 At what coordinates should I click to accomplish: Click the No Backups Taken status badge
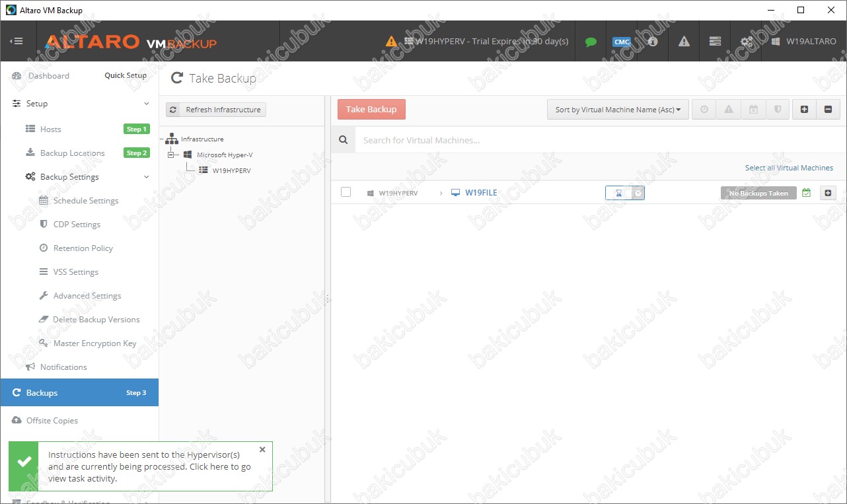click(x=758, y=193)
